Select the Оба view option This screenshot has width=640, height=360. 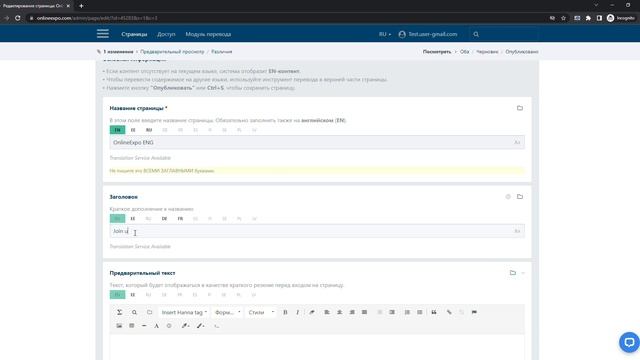[464, 52]
